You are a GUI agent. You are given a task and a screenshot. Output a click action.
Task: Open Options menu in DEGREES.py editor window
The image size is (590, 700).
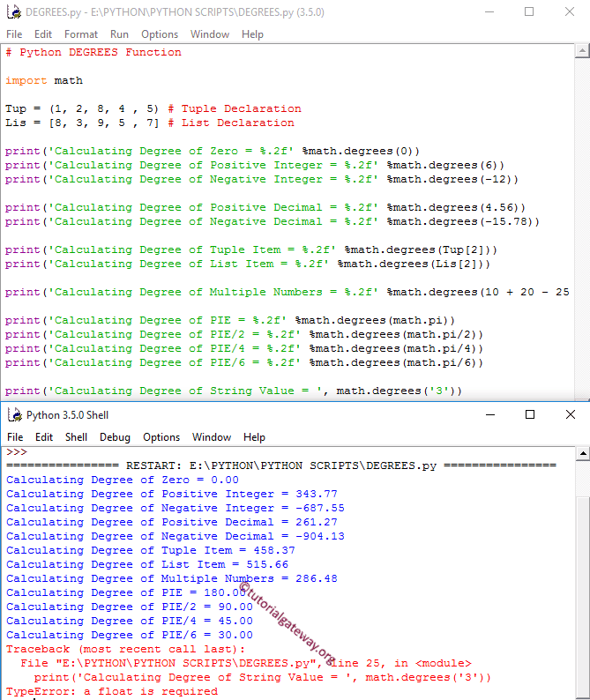(x=160, y=34)
